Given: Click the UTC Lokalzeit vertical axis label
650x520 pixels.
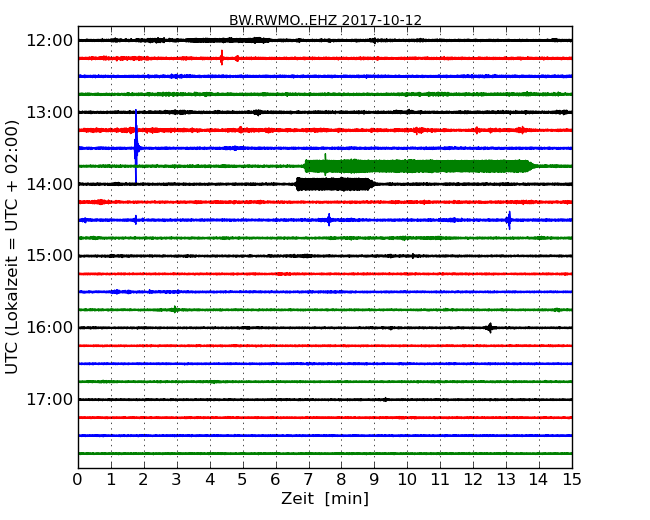Looking at the screenshot, I should (x=12, y=247).
